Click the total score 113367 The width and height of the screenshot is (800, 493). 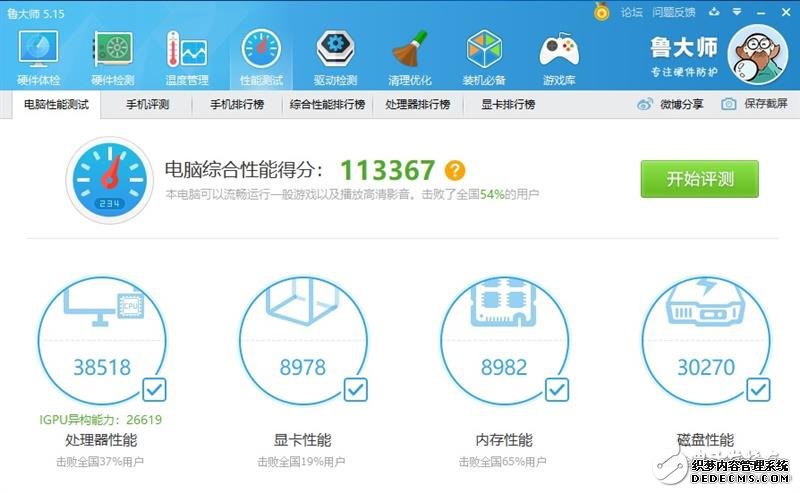[x=388, y=170]
